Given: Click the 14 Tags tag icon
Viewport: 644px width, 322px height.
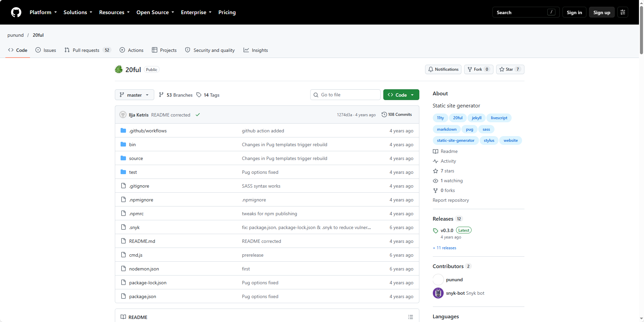Looking at the screenshot, I should 199,95.
